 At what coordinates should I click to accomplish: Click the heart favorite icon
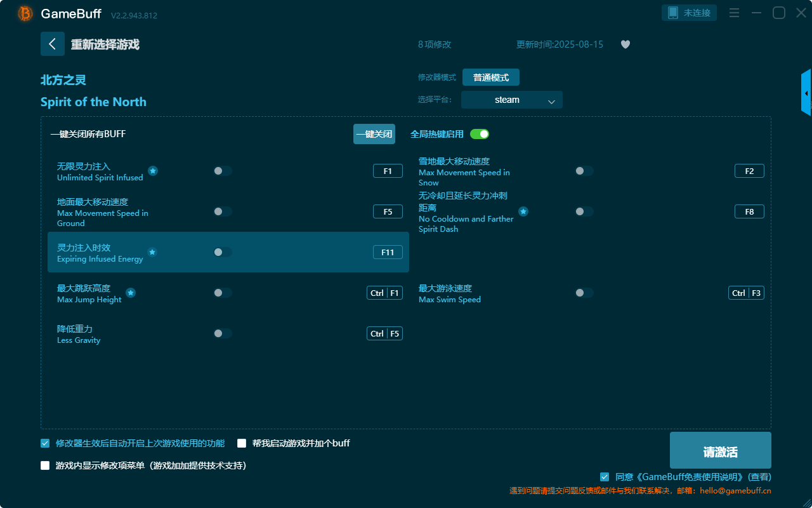click(x=625, y=44)
